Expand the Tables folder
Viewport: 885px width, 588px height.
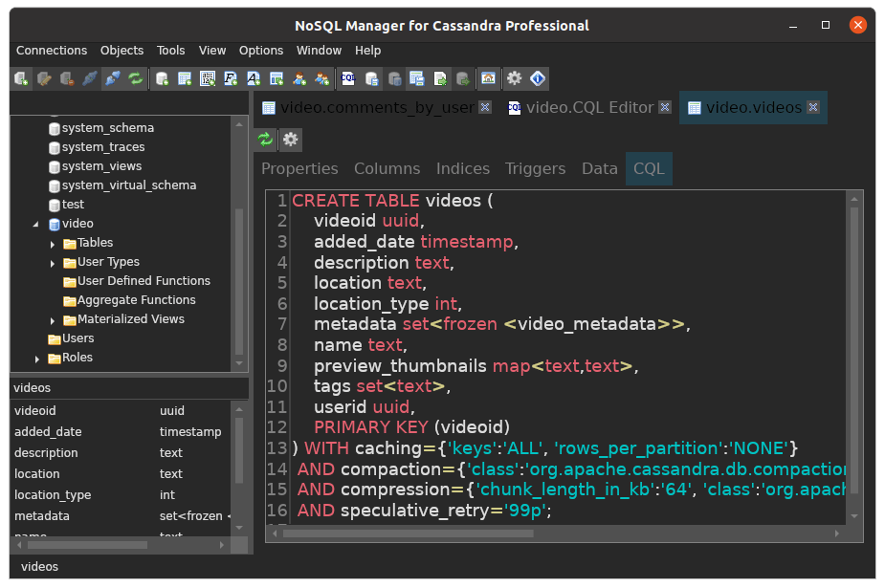point(53,243)
